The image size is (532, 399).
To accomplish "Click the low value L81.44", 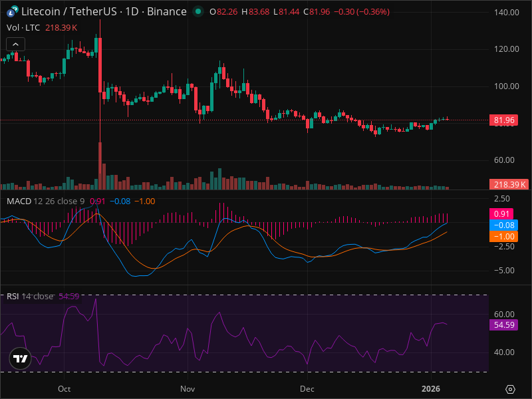I will pos(287,11).
